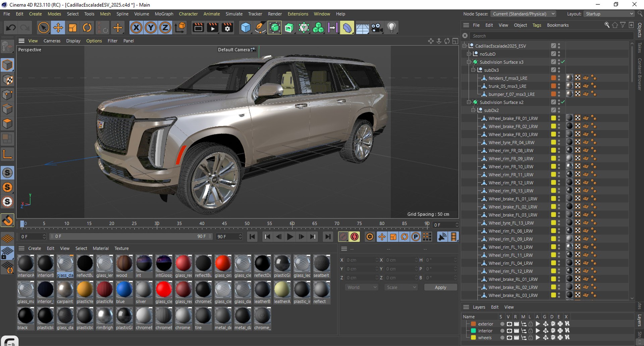Open the Extensions menu

pos(298,14)
